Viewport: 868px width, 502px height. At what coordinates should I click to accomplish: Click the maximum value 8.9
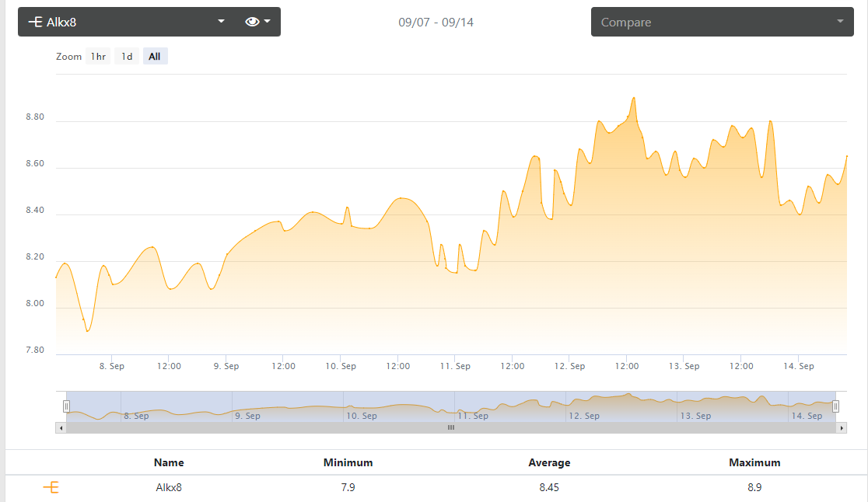(x=754, y=488)
